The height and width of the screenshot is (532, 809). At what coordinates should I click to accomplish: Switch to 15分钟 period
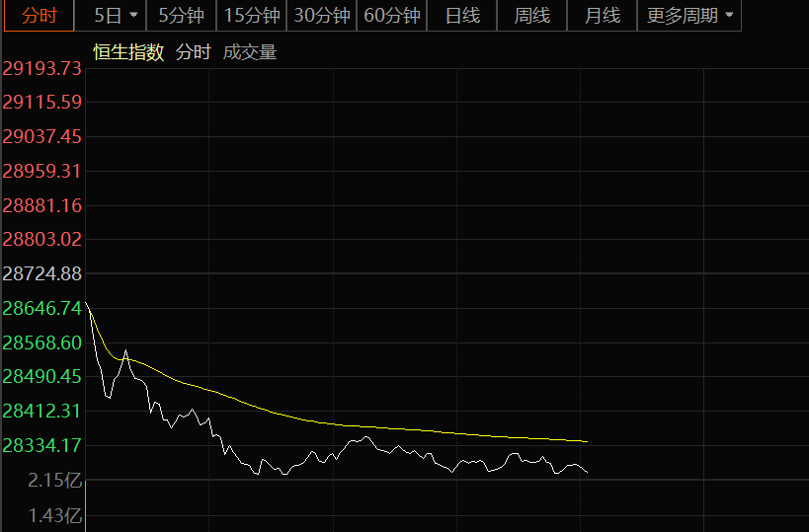[251, 16]
